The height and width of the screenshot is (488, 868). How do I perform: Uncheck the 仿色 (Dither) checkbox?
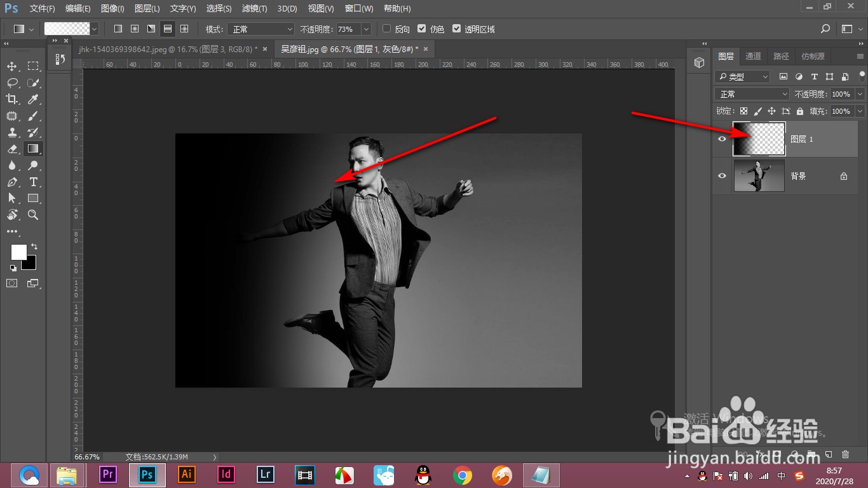coord(422,29)
